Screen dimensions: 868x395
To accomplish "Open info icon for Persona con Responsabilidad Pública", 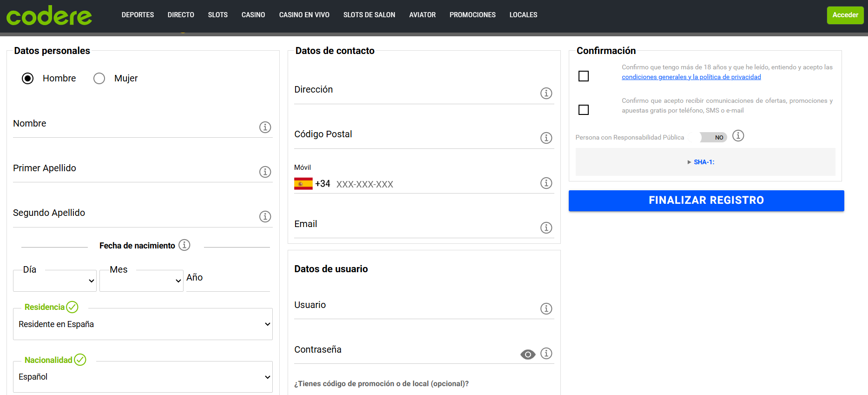I will coord(738,135).
